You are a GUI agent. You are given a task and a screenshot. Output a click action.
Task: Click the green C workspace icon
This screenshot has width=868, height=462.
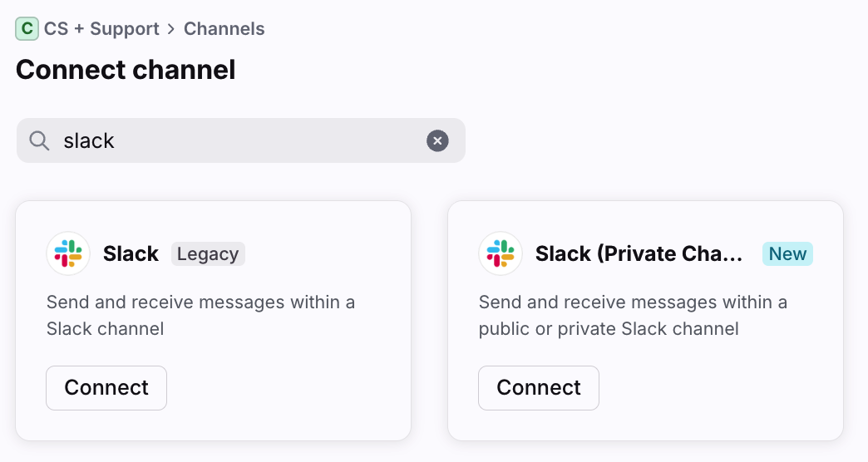pos(27,29)
